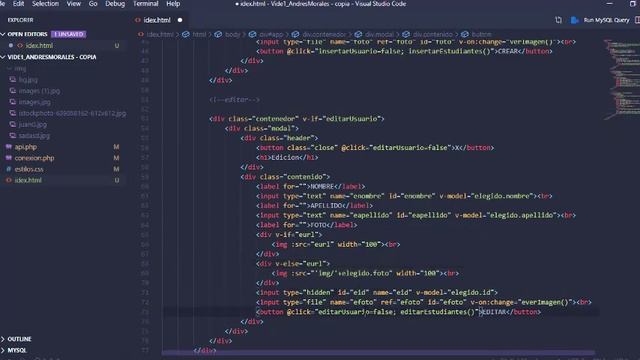Open the istockphoto jpg file
Viewport: 640px width, 360px height.
pyautogui.click(x=72, y=113)
